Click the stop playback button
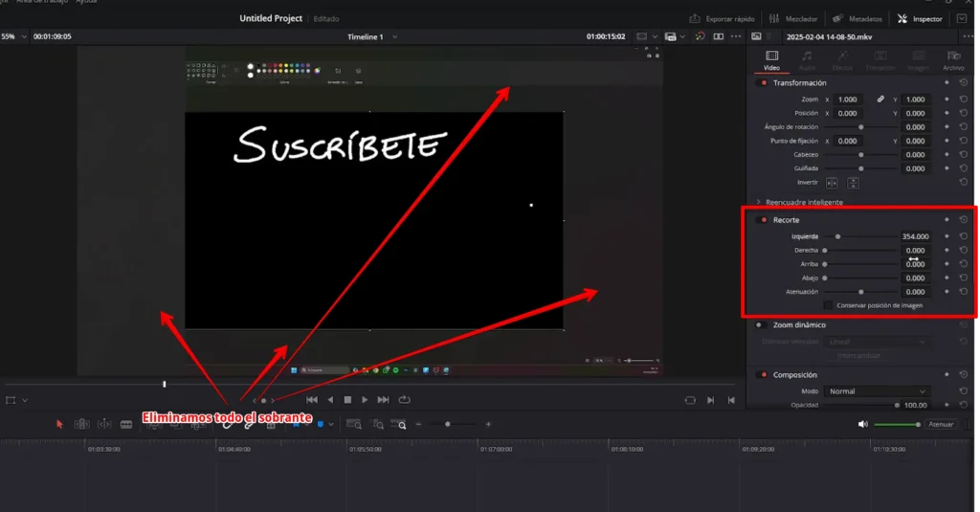The height and width of the screenshot is (512, 980). (x=347, y=400)
